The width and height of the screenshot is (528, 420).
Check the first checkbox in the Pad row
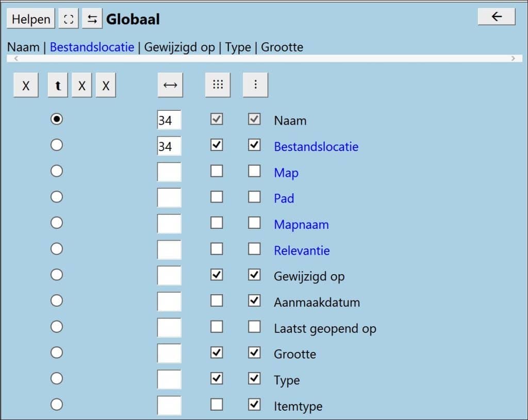(x=217, y=197)
